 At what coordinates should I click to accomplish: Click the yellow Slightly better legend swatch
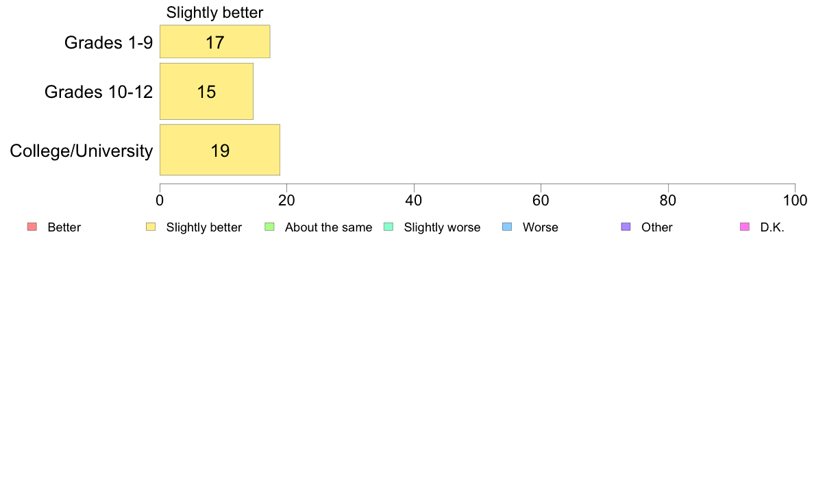(x=151, y=227)
